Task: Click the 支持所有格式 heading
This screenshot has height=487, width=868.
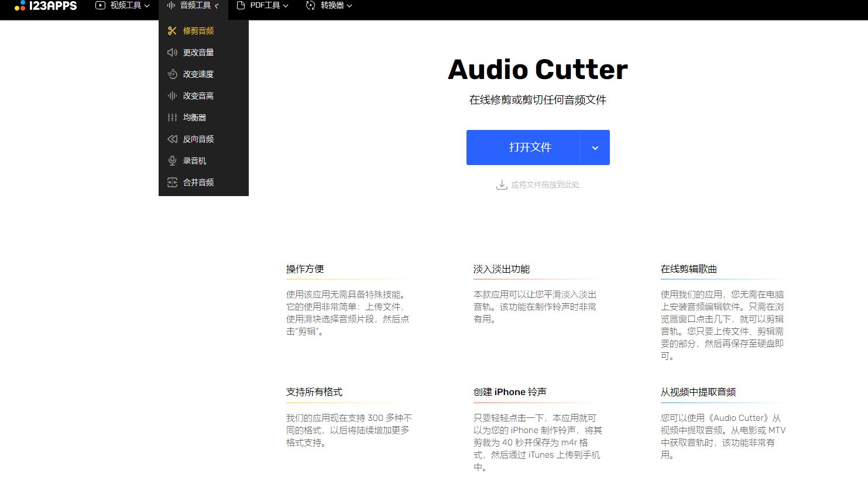Action: (314, 392)
